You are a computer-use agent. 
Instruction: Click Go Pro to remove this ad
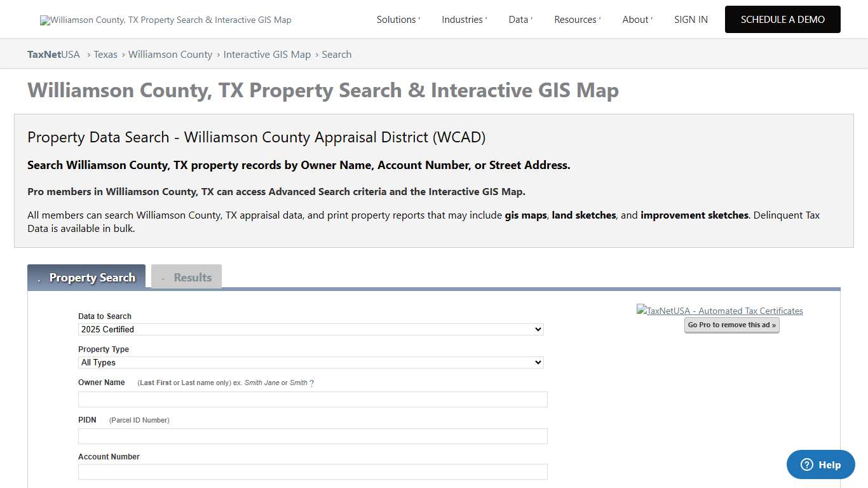click(732, 325)
